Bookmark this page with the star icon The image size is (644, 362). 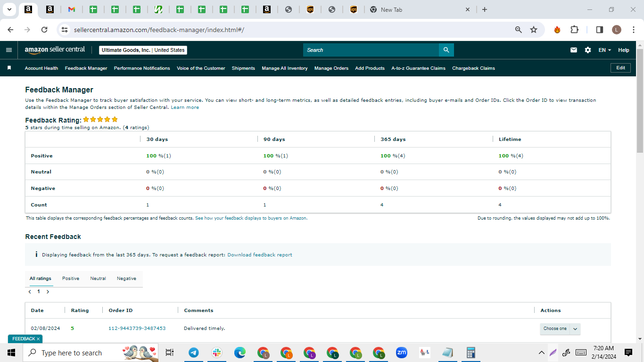(534, 30)
